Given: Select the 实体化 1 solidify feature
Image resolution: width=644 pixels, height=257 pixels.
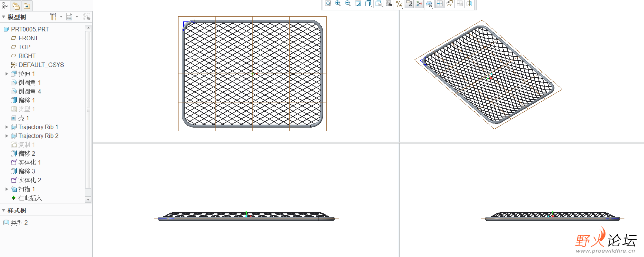Looking at the screenshot, I should [30, 162].
